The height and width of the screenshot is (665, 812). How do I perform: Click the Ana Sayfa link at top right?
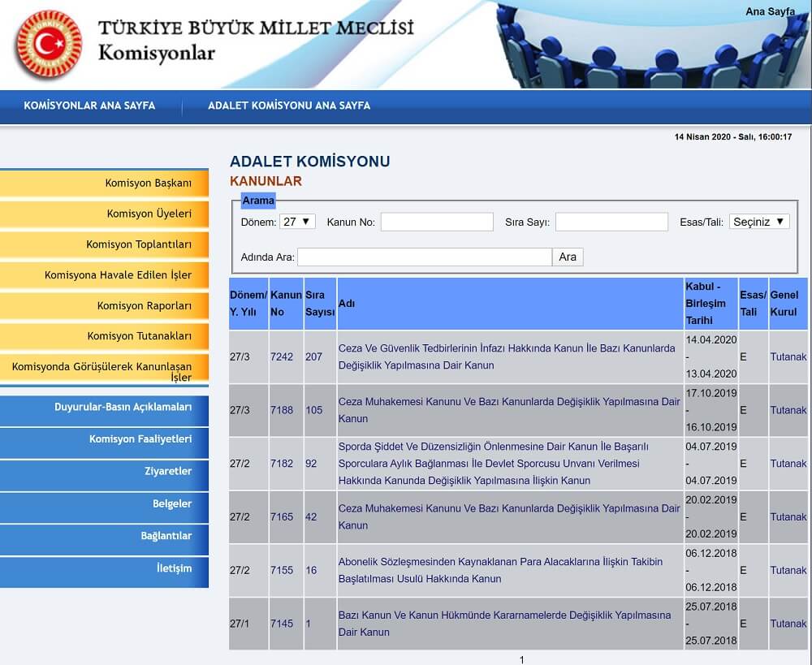[x=770, y=11]
